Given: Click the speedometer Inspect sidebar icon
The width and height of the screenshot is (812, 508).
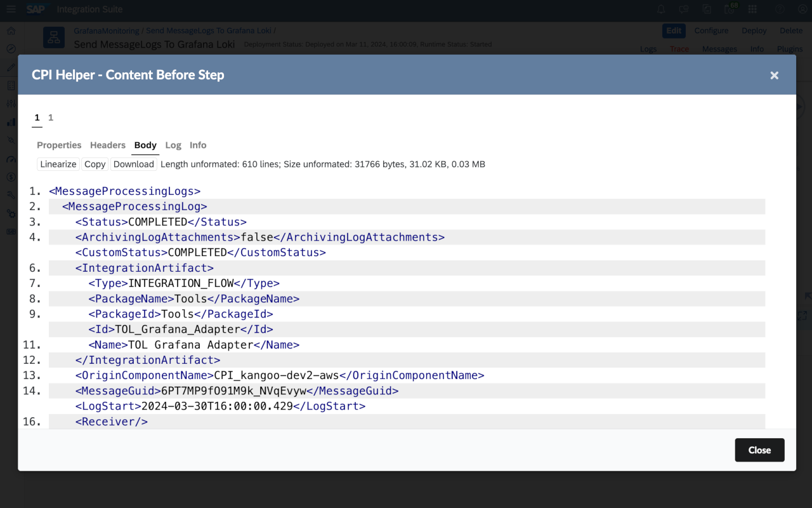Looking at the screenshot, I should (10, 159).
